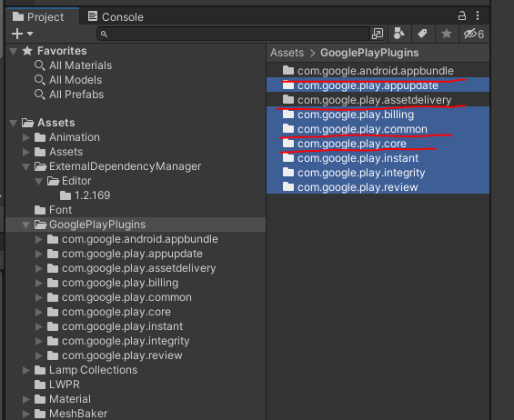The image size is (514, 420).
Task: Expand com.google.play.appupdate in the tree
Action: (39, 254)
